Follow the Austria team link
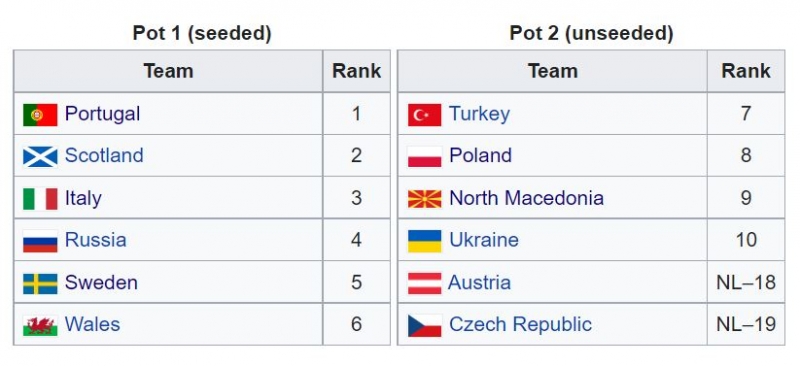 point(479,282)
